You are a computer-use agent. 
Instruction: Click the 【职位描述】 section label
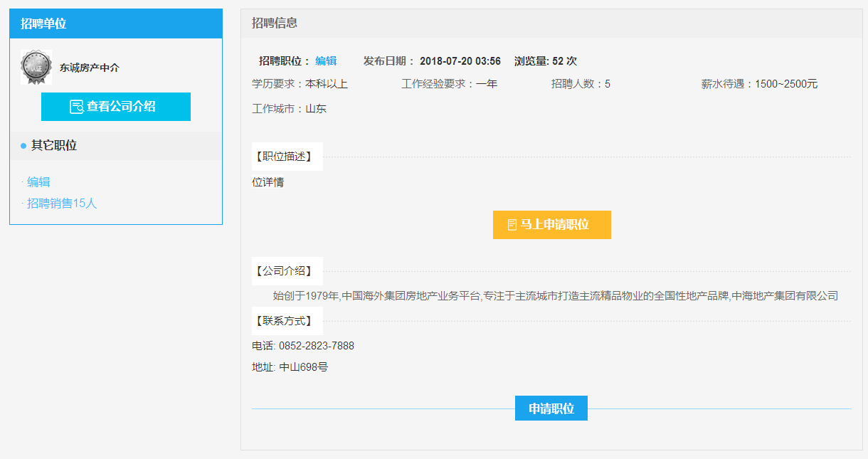tap(284, 157)
